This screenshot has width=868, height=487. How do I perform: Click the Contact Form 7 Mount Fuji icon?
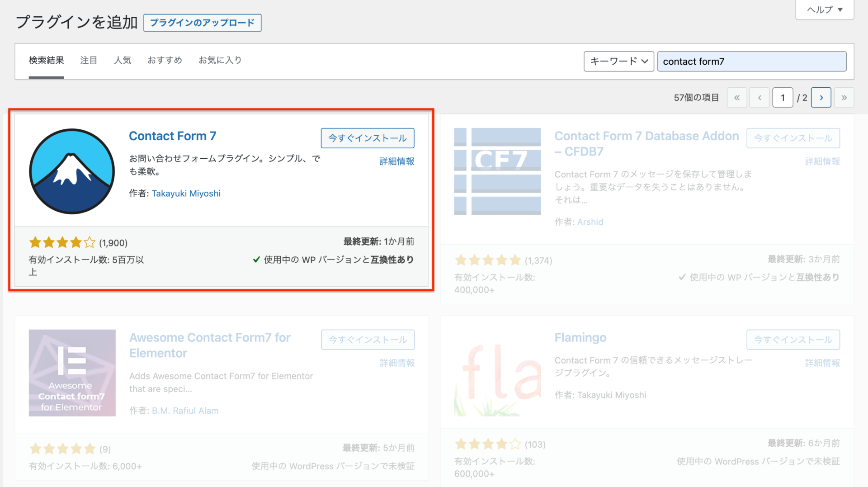point(72,171)
